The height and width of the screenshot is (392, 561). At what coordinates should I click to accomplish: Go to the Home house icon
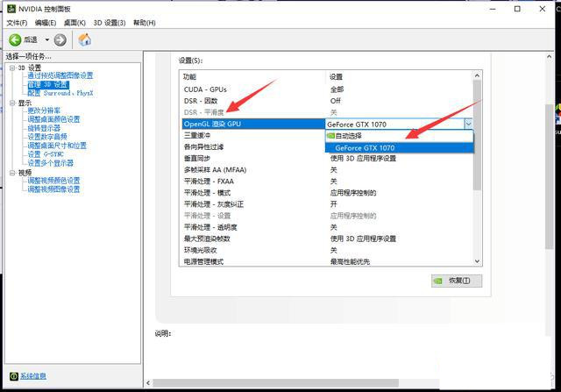[x=84, y=39]
